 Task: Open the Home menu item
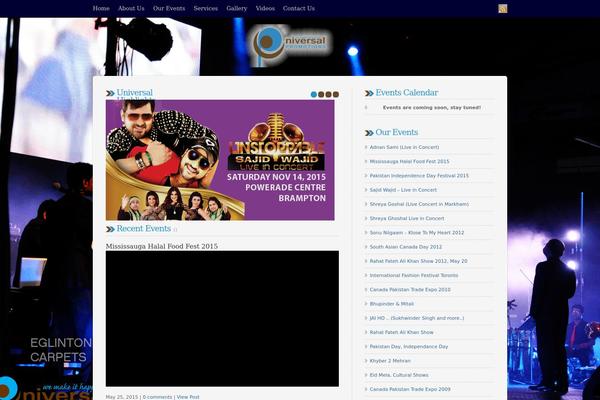[x=101, y=8]
